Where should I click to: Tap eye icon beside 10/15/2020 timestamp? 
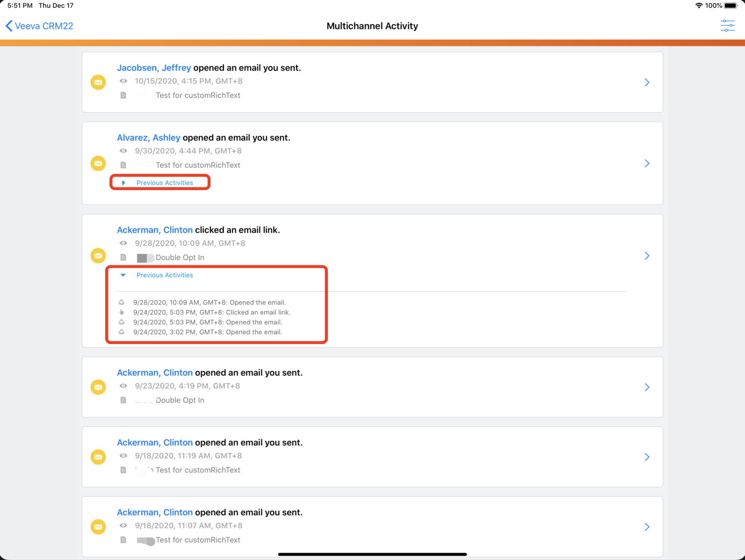[123, 81]
